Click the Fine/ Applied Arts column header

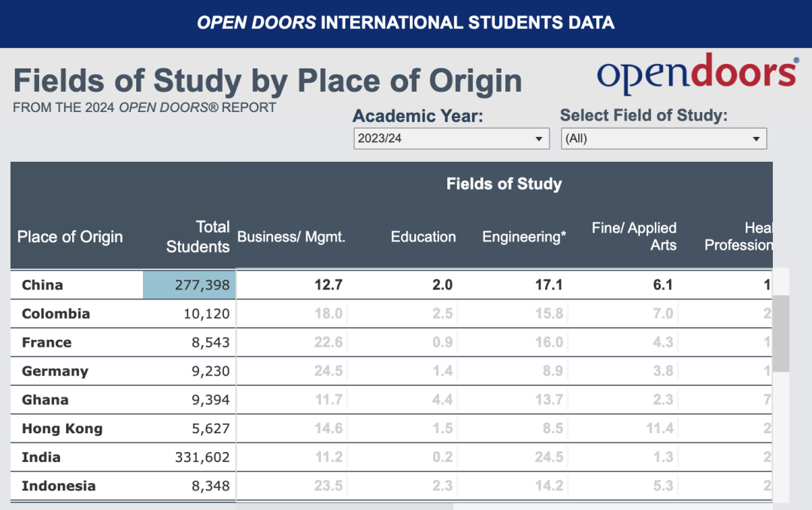(634, 236)
